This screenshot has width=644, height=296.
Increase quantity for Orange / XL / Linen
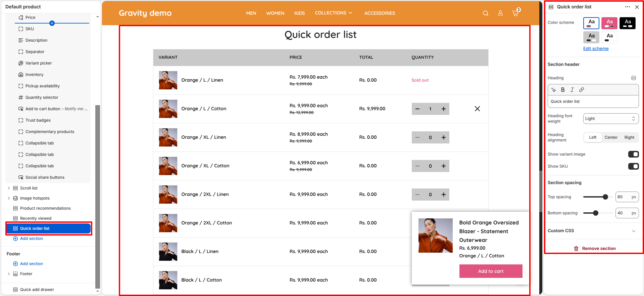pos(444,137)
